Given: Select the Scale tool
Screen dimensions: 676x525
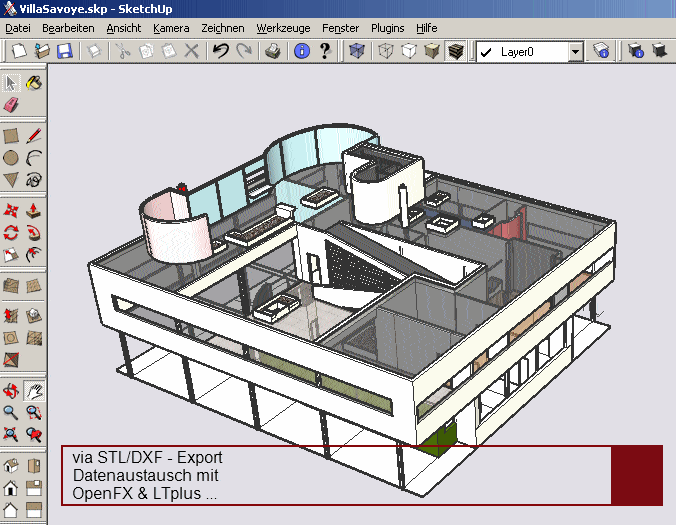Looking at the screenshot, I should coord(11,255).
